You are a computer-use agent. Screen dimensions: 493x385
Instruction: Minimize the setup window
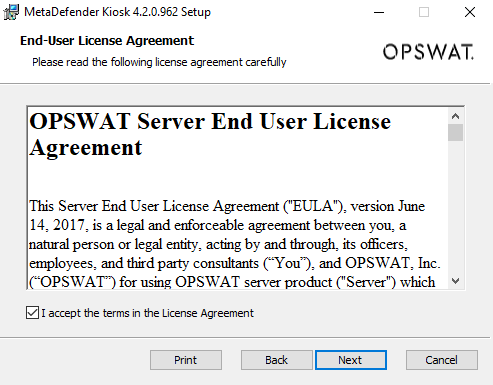379,12
